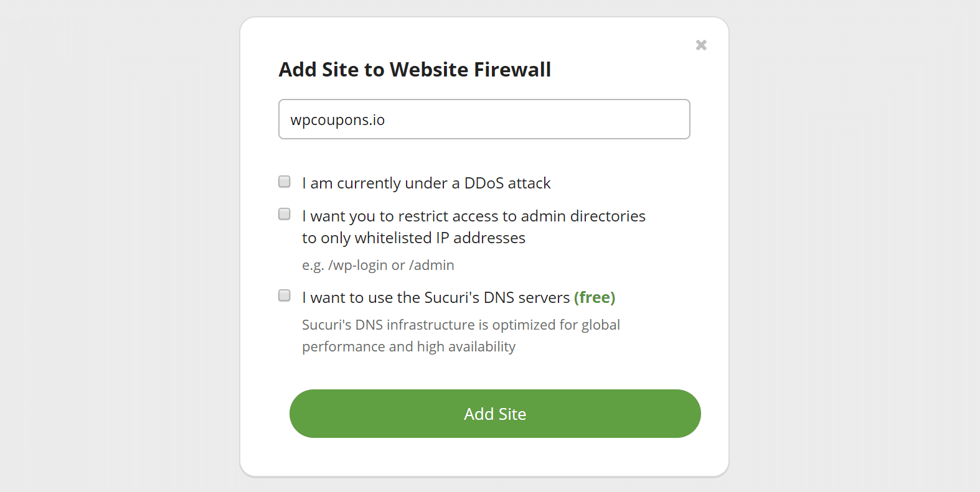Select the wpcoupons.io text in the field
Screen dimensions: 980x492
pyautogui.click(x=337, y=119)
